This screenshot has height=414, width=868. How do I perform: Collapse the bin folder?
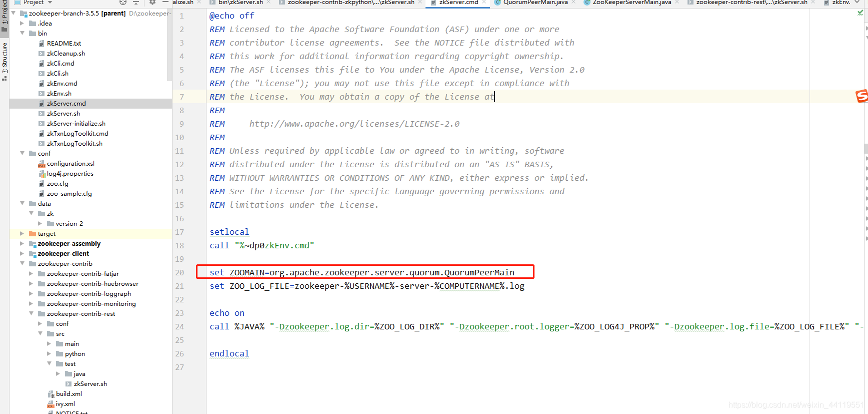pos(22,33)
